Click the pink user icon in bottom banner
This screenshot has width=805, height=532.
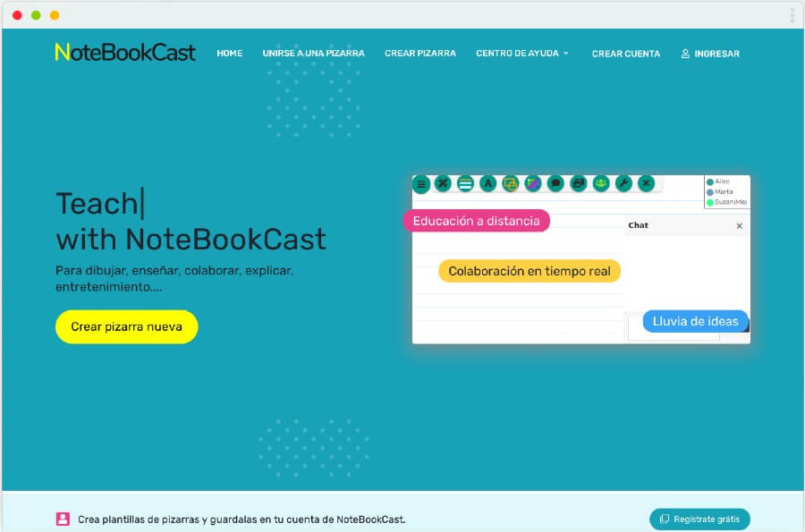click(63, 519)
